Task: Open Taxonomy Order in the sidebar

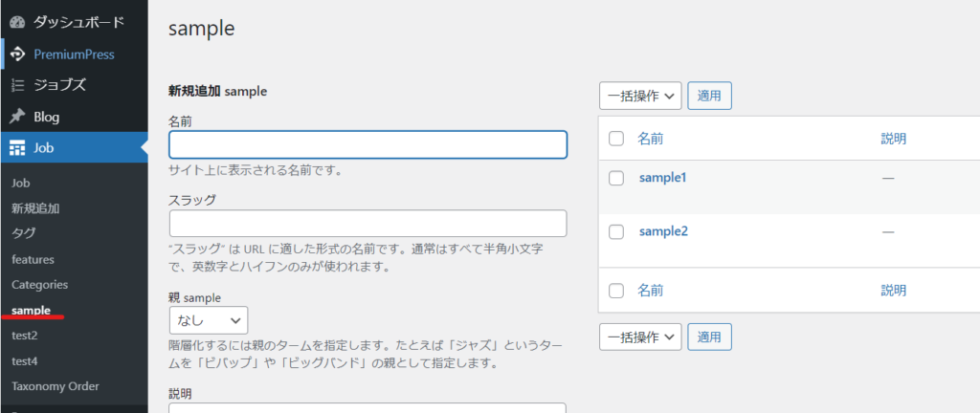Action: (55, 386)
